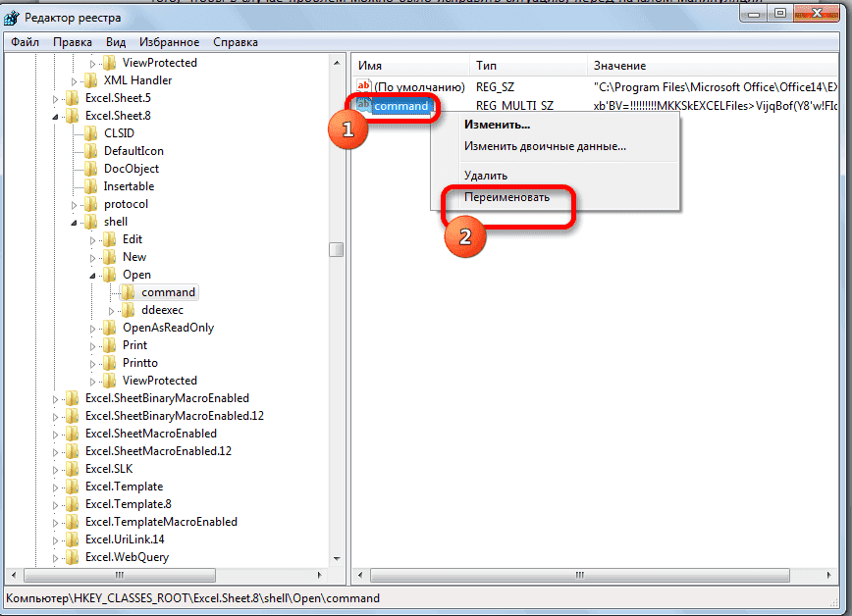Click the Excel.Sheet.8 folder icon
This screenshot has width=852, height=616.
click(x=73, y=117)
